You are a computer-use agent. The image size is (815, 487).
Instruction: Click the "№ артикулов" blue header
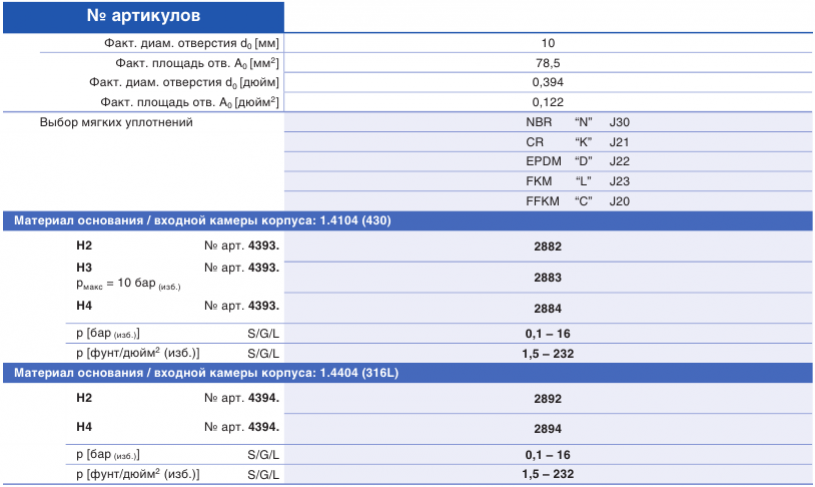(143, 16)
